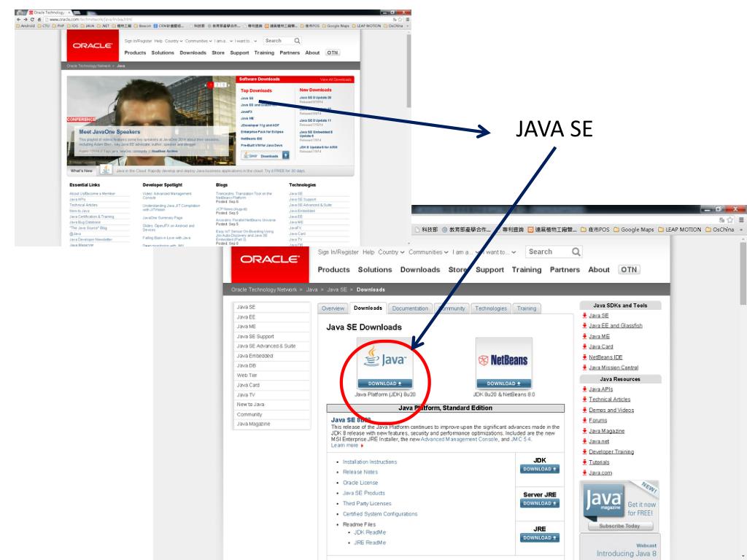Image resolution: width=747 pixels, height=560 pixels.
Task: Open the LEAP MOTION bookmark folder in the Downloads window
Action: coord(679,230)
